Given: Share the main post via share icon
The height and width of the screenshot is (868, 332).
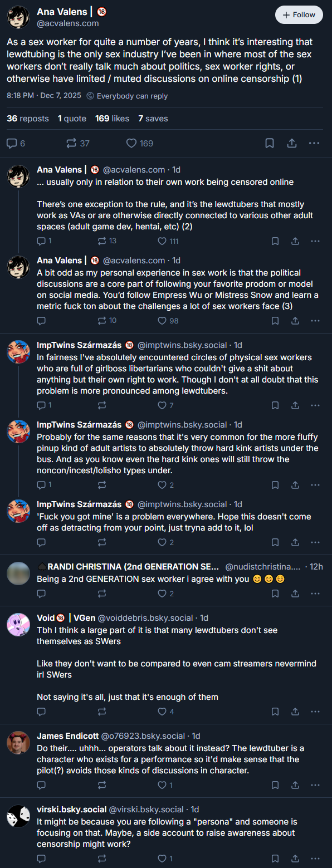Looking at the screenshot, I should coord(291,143).
